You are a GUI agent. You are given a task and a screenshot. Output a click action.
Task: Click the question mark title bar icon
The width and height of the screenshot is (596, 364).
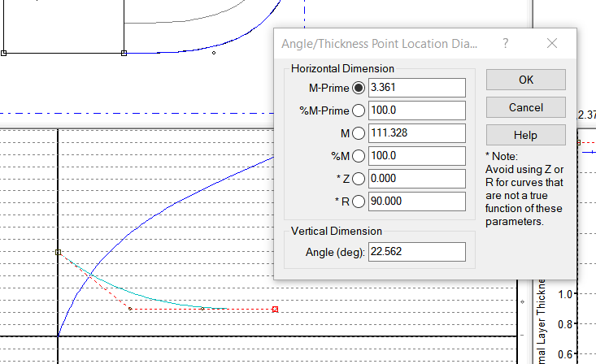(506, 43)
